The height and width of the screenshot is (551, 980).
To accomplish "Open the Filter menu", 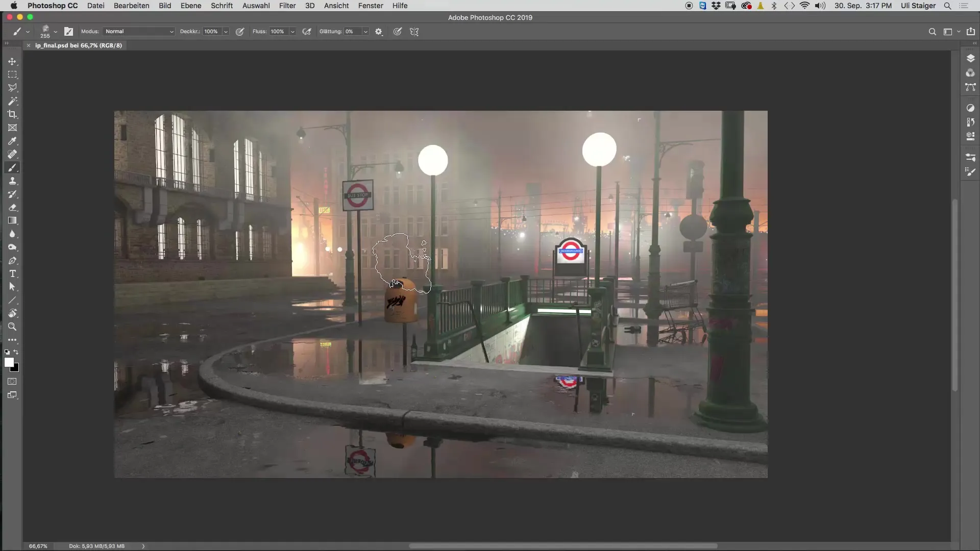I will point(287,6).
